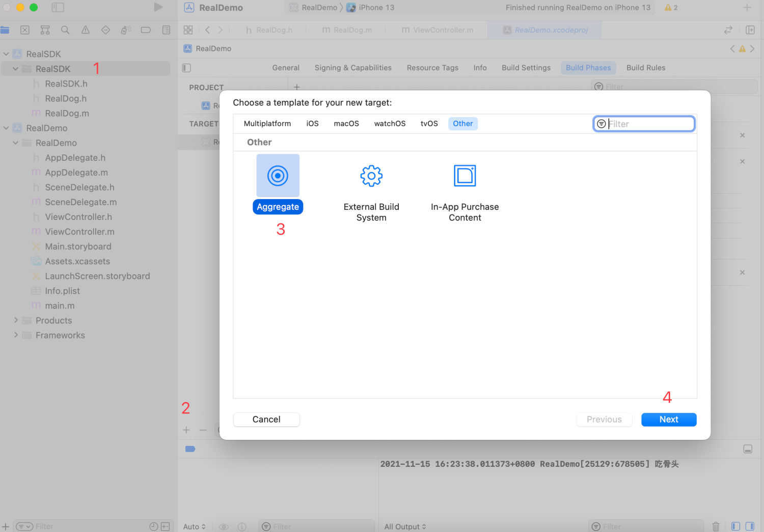764x532 pixels.
Task: Collapse the RealDemo project tree
Action: click(x=6, y=128)
